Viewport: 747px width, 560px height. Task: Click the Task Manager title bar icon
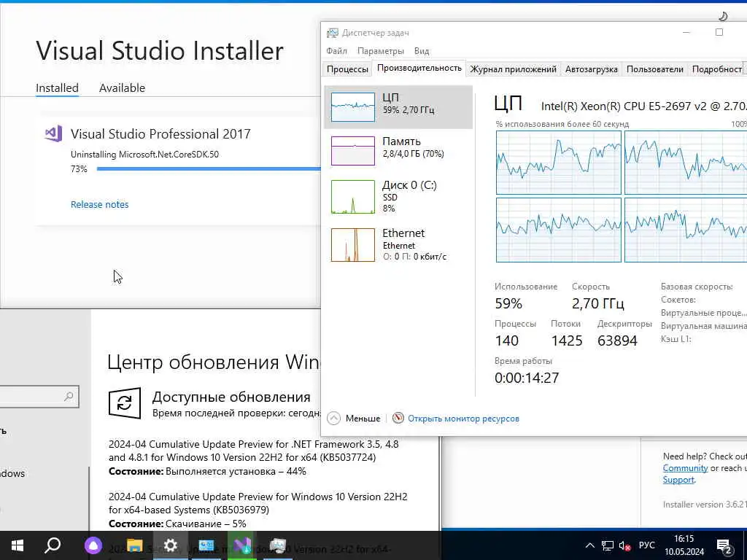332,33
